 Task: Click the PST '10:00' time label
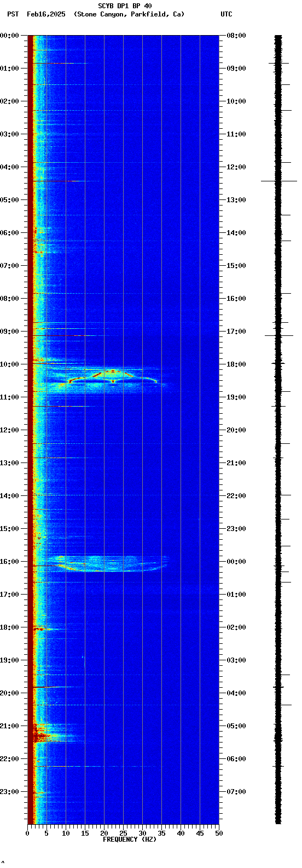point(9,364)
